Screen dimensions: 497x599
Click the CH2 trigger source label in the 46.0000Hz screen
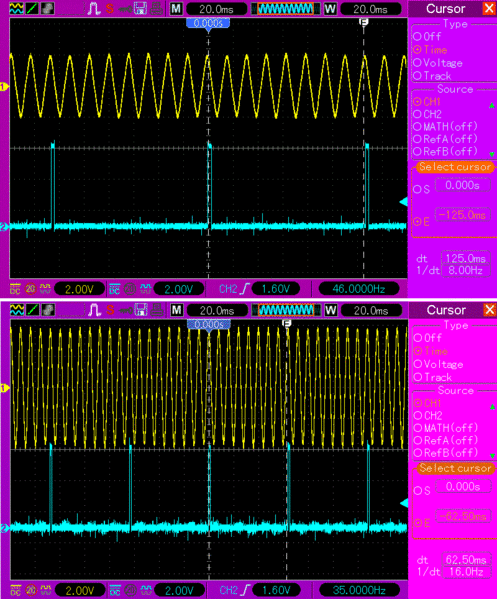[228, 289]
